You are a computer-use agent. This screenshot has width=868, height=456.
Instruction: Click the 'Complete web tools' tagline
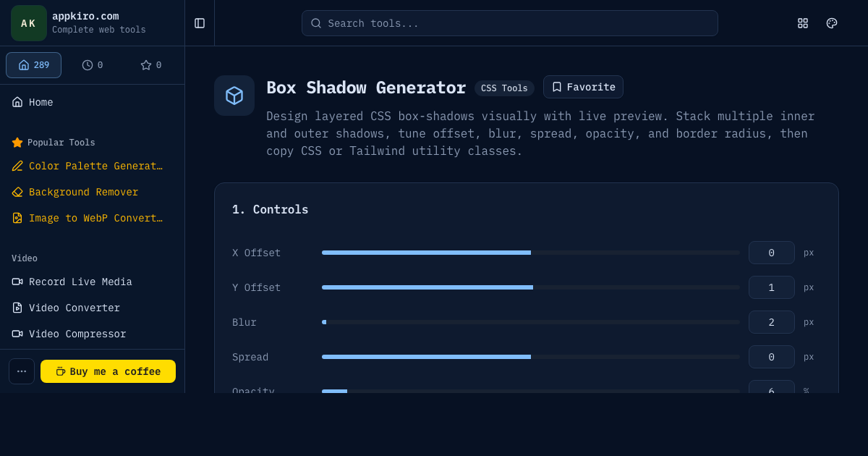pos(99,30)
